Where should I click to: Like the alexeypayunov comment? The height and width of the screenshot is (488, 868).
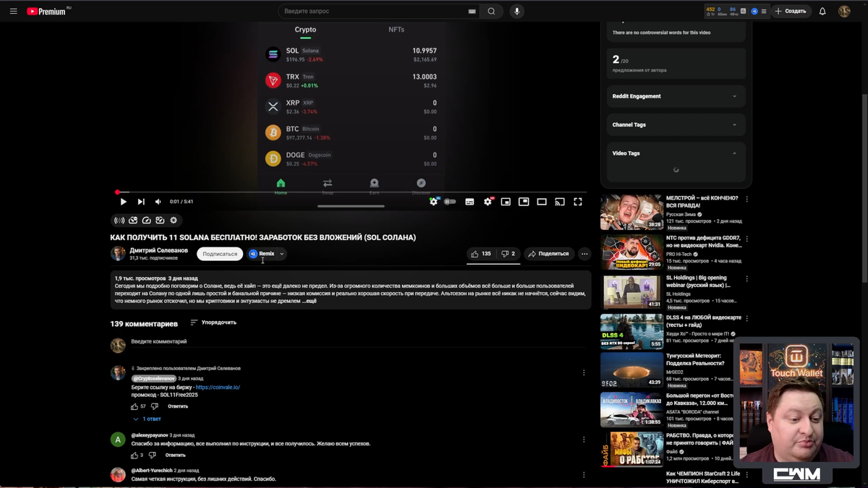tap(135, 455)
